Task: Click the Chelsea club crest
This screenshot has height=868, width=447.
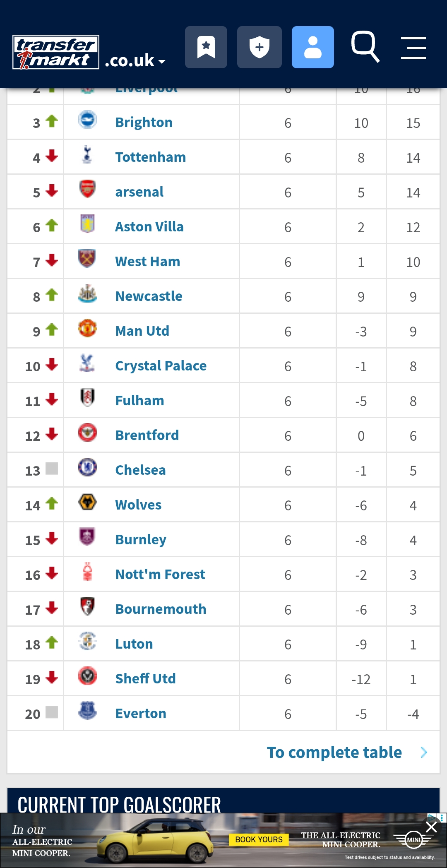Action: point(87,467)
